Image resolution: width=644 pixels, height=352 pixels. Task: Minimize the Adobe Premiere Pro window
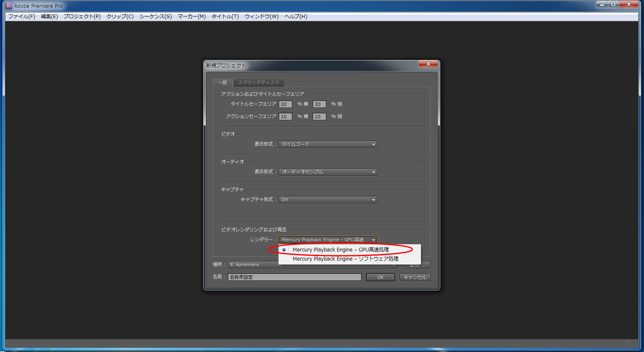(x=602, y=5)
